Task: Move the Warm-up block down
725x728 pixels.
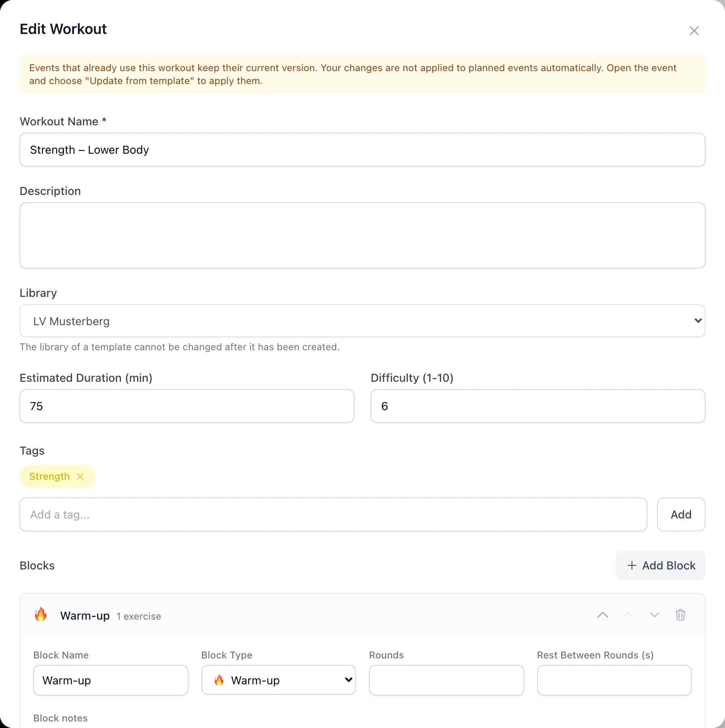Action: (x=655, y=615)
